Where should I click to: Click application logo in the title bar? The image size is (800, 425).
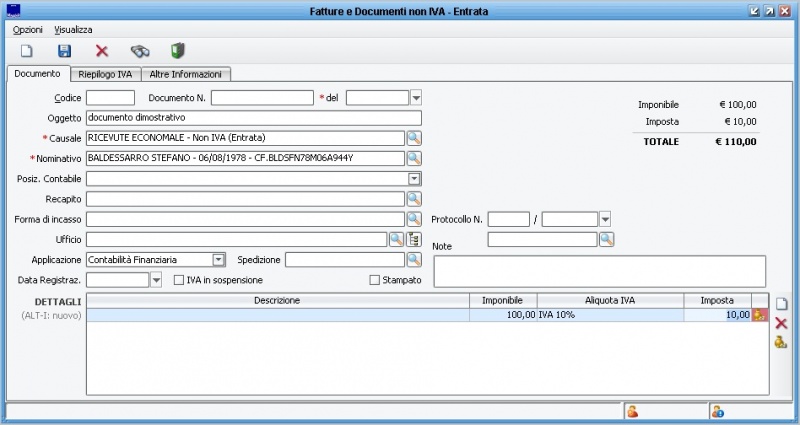[14, 10]
